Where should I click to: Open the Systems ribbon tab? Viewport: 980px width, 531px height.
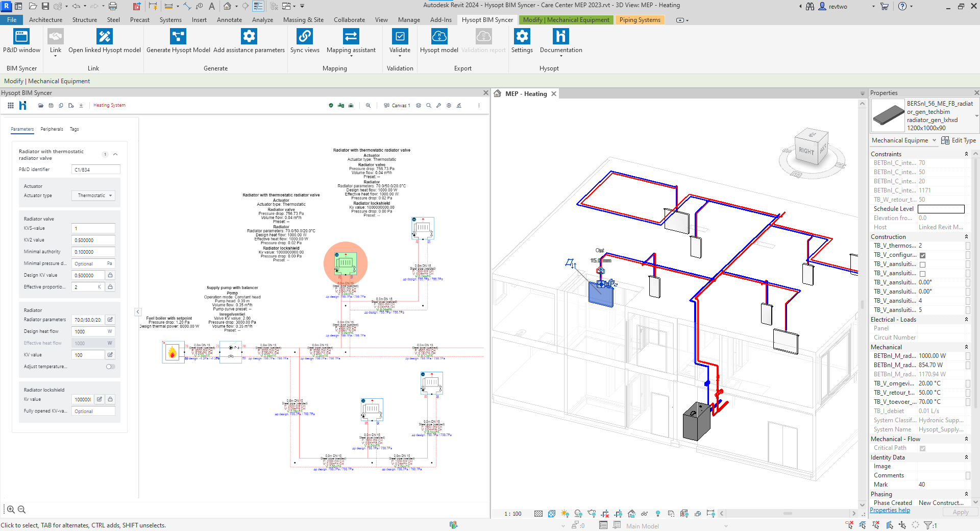click(170, 20)
